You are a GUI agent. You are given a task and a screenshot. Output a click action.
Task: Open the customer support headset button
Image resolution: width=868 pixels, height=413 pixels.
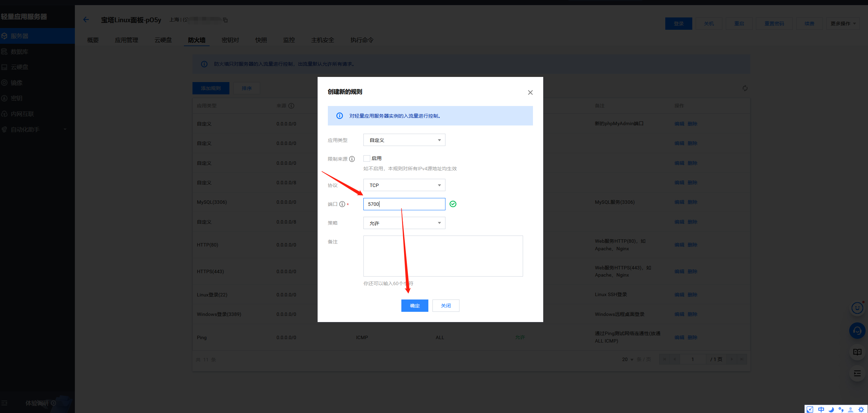click(x=857, y=331)
